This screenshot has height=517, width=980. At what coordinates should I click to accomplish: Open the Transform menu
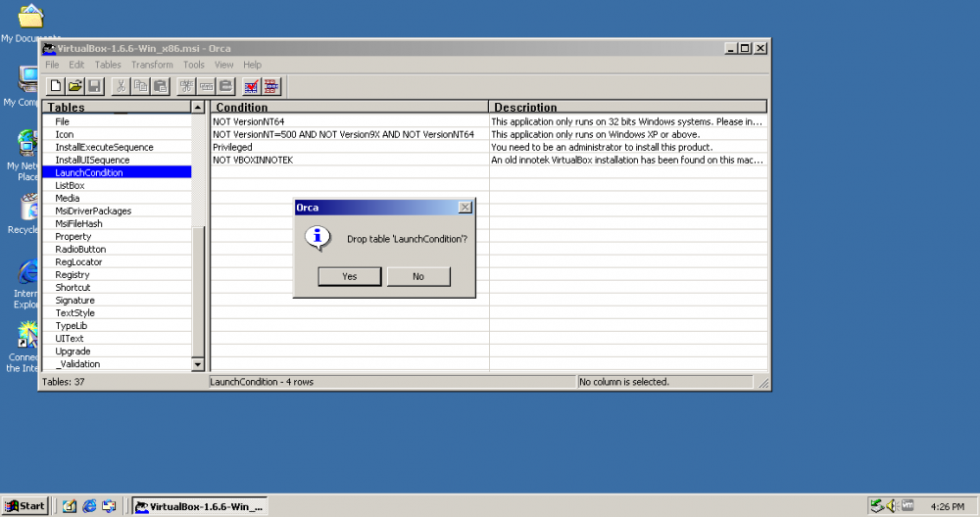152,65
